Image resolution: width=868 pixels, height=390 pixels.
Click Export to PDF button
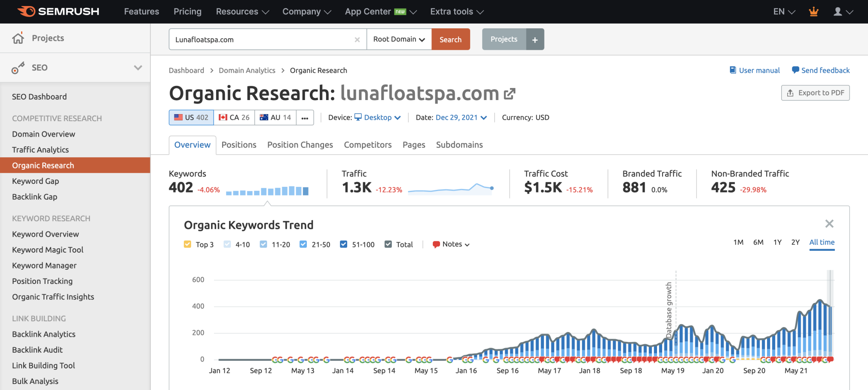[x=815, y=93]
